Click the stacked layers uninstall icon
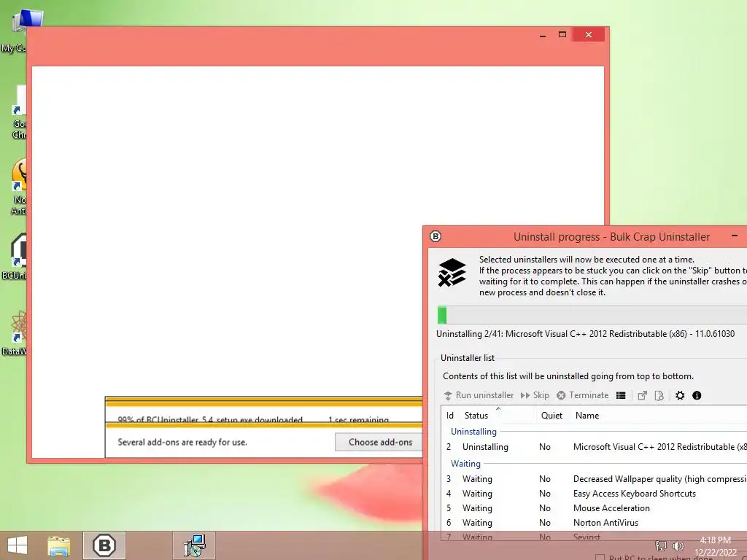The height and width of the screenshot is (560, 747). [452, 273]
